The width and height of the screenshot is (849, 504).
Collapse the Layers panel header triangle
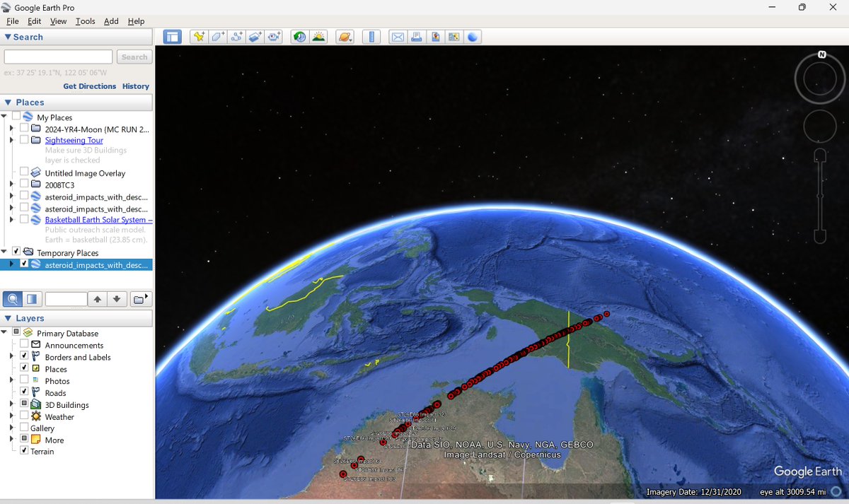pyautogui.click(x=8, y=319)
